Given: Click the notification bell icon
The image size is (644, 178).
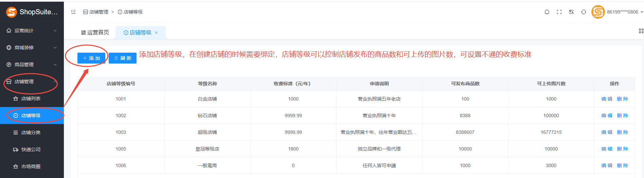Looking at the screenshot, I should [547, 12].
